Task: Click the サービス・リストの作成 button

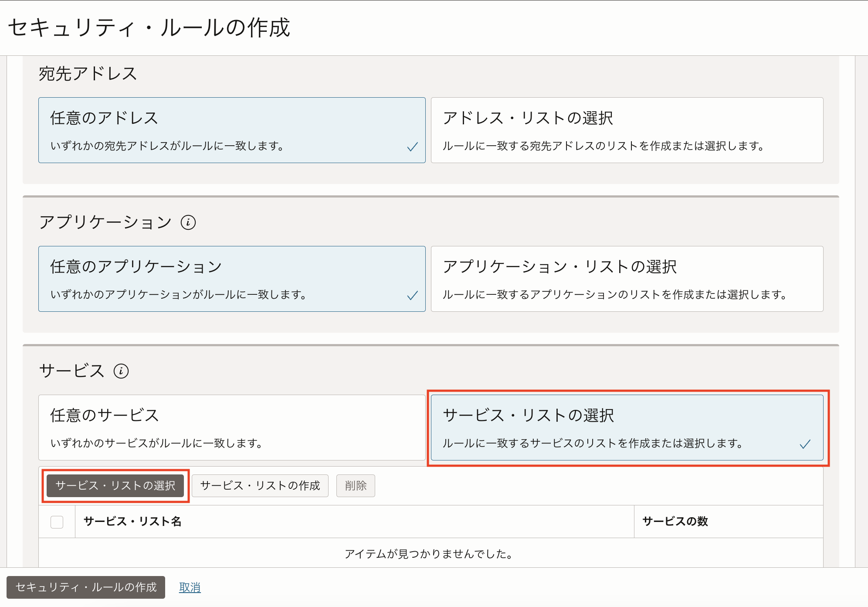Action: click(x=260, y=486)
